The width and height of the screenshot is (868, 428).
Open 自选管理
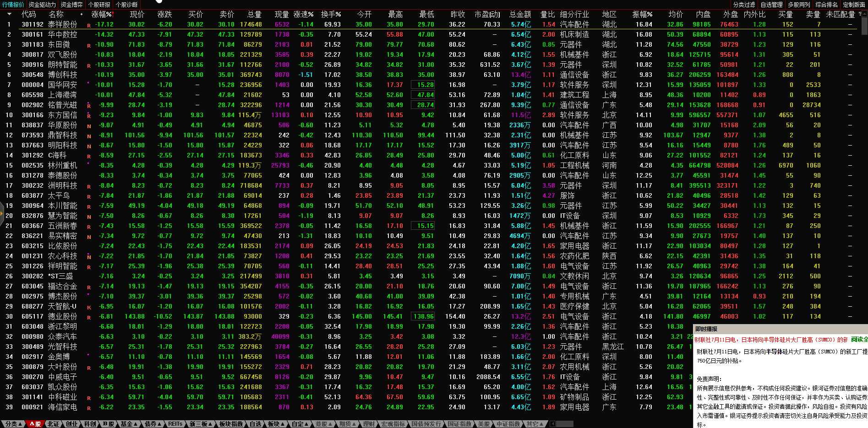click(772, 5)
